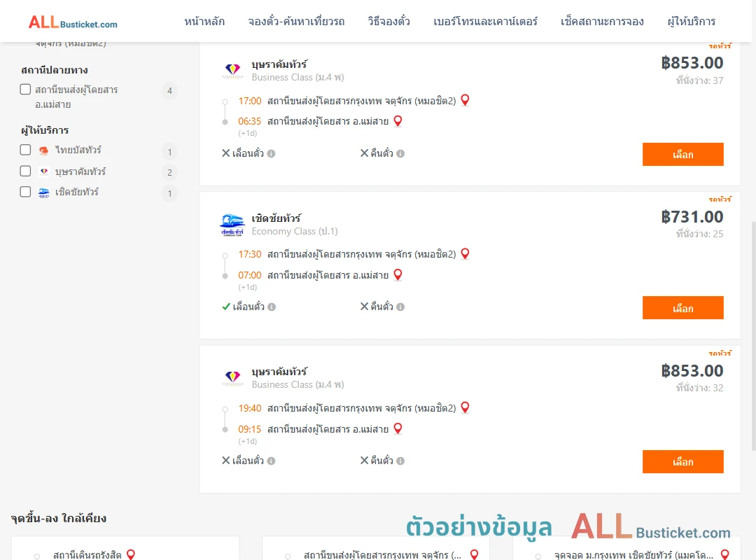Click เชิดชัยทัวร์ bus logo in 17:30 trip card

click(x=232, y=225)
